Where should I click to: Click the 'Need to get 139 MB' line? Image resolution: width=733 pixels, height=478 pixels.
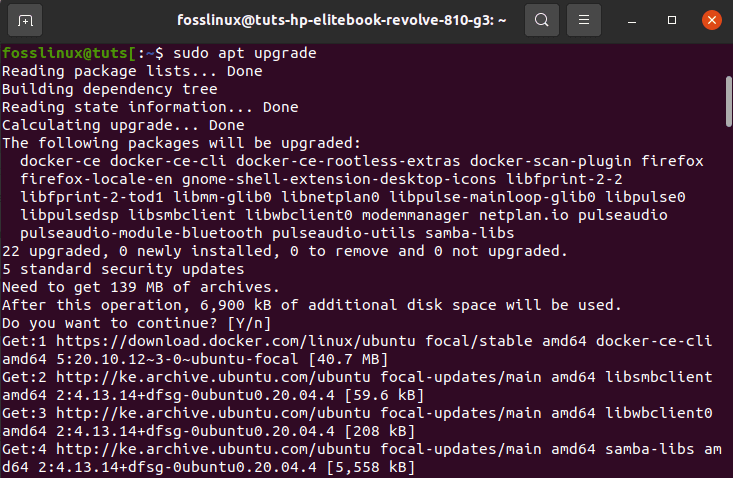point(141,287)
